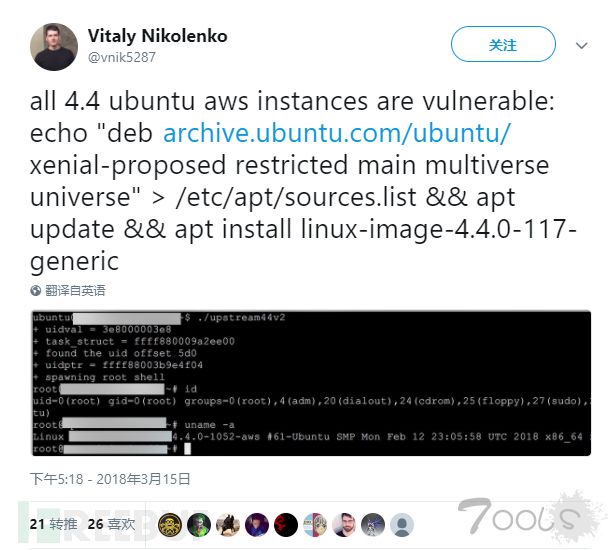Open the bearded man liker avatar
This screenshot has width=613, height=550.
344,525
